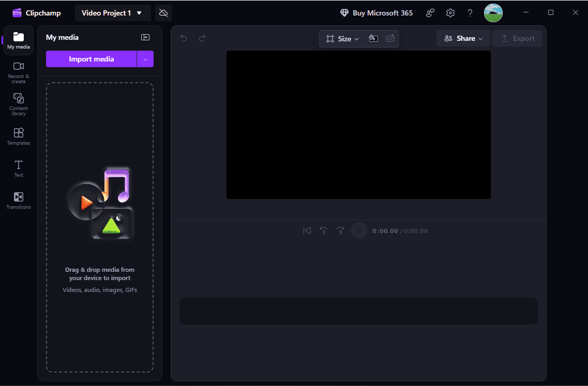Click the undo arrow above the preview
Image resolution: width=588 pixels, height=386 pixels.
pyautogui.click(x=184, y=38)
